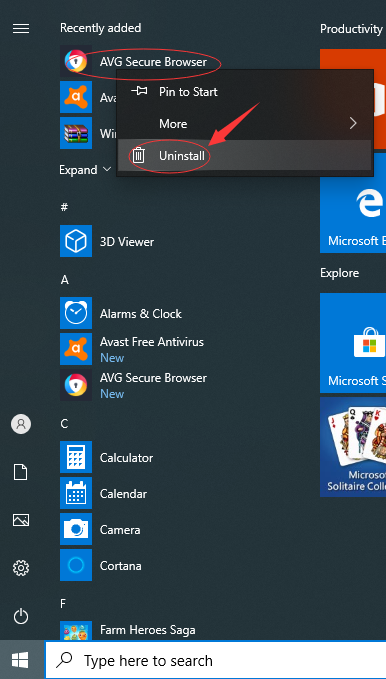Screen dimensions: 386x679
Task: Open Documents from the Start sidebar
Action: 21,472
